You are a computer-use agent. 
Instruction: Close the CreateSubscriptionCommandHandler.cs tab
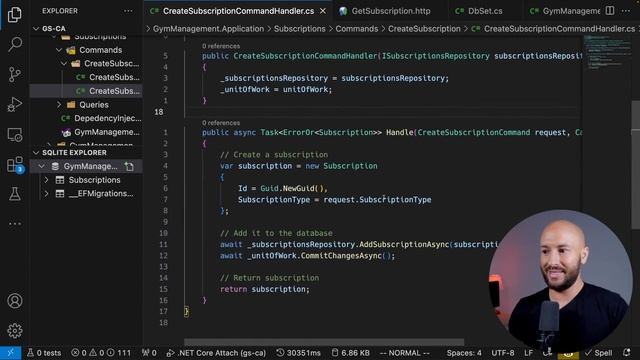(323, 11)
